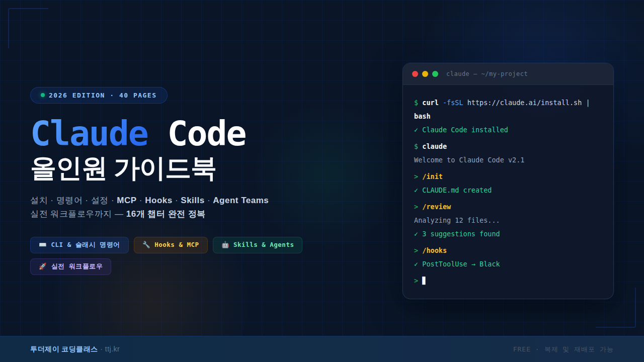Screen dimensions: 644x362
Task: Click the green status dot in the edition badge
Action: point(43,95)
